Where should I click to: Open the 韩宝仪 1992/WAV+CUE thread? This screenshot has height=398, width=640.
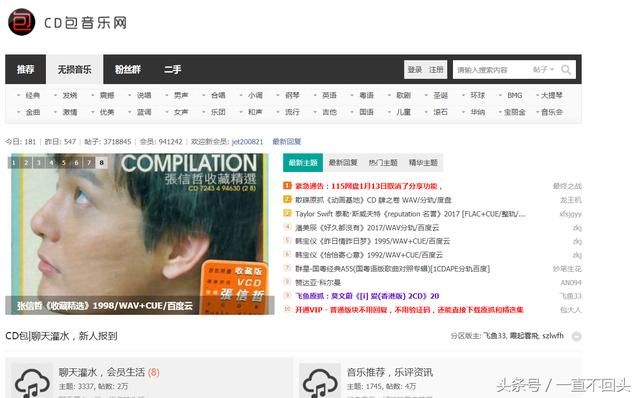pos(369,255)
